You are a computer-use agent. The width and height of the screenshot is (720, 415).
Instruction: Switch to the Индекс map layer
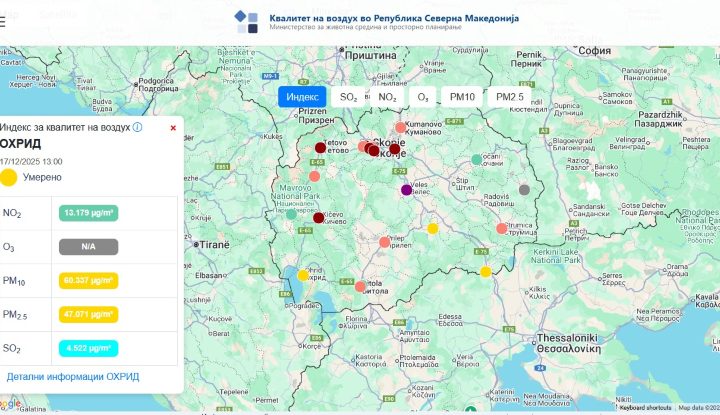point(302,97)
